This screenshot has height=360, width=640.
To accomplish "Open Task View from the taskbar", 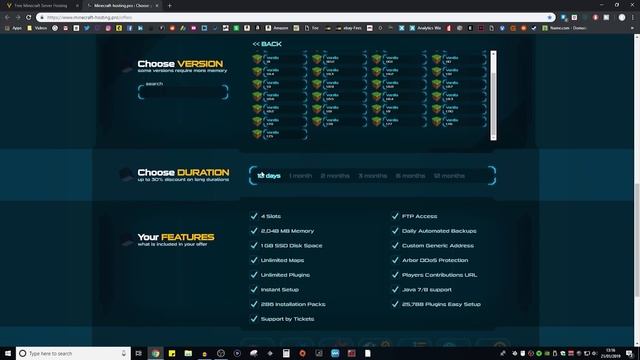I will pyautogui.click(x=139, y=353).
